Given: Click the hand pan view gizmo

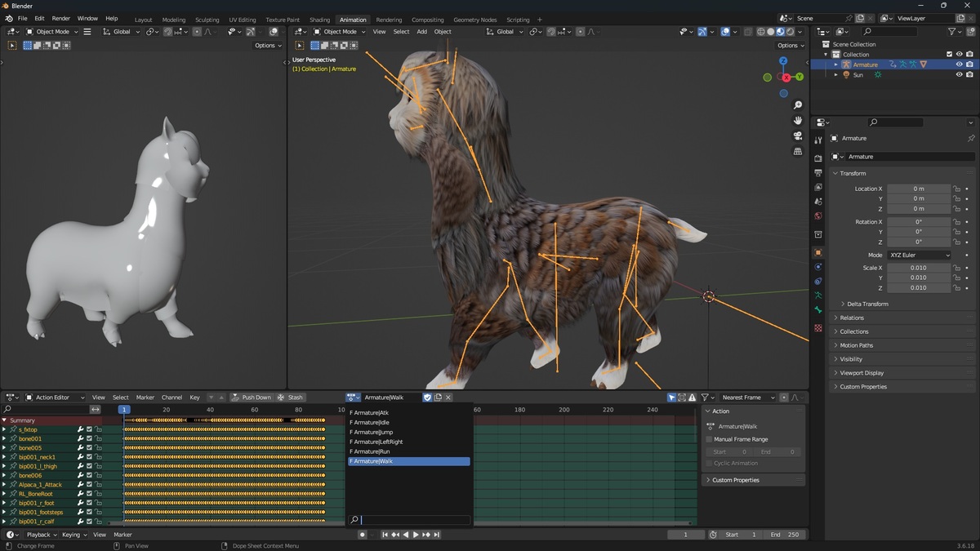Looking at the screenshot, I should click(798, 121).
